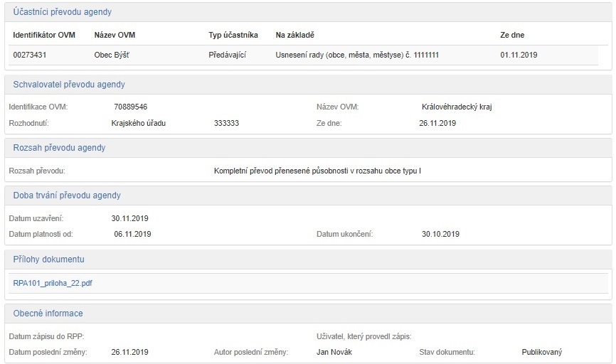Click the Kompletní převod přenesené působnosti text
The height and width of the screenshot is (364, 616).
(x=317, y=171)
